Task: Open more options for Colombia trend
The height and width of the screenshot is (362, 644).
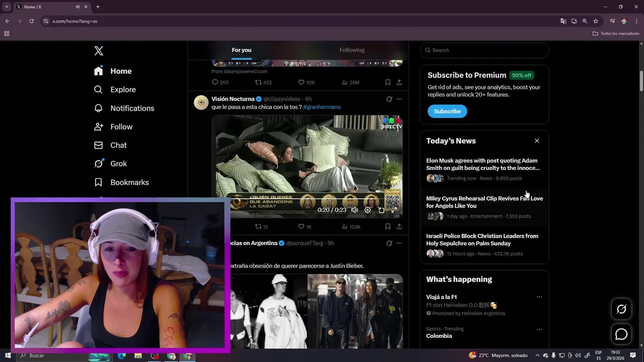Action: [539, 330]
